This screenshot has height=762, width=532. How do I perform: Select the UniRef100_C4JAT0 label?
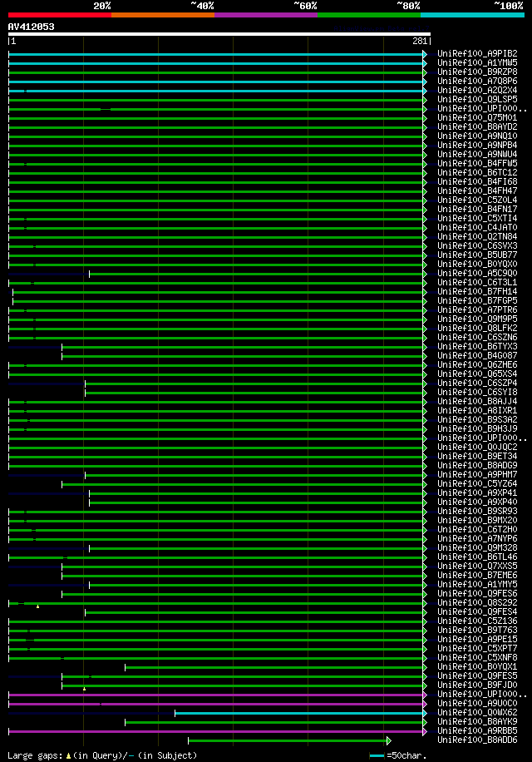(477, 227)
